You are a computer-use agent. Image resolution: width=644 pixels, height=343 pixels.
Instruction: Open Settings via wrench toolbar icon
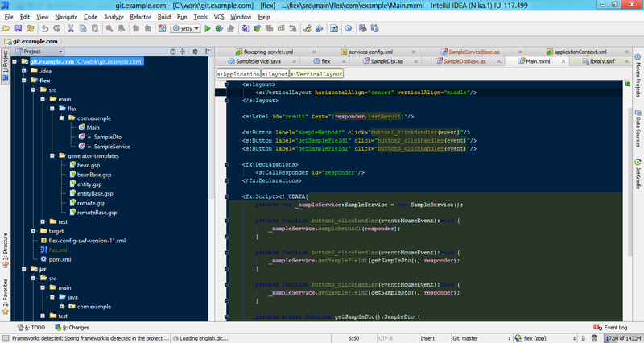[308, 28]
